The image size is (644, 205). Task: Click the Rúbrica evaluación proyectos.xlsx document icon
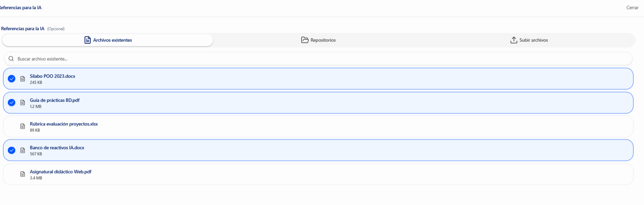click(23, 126)
